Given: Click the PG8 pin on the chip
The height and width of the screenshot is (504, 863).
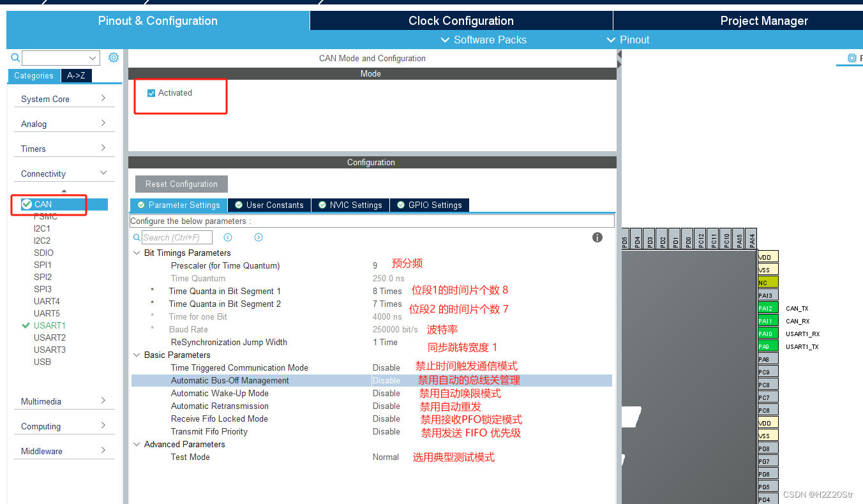Looking at the screenshot, I should 768,448.
